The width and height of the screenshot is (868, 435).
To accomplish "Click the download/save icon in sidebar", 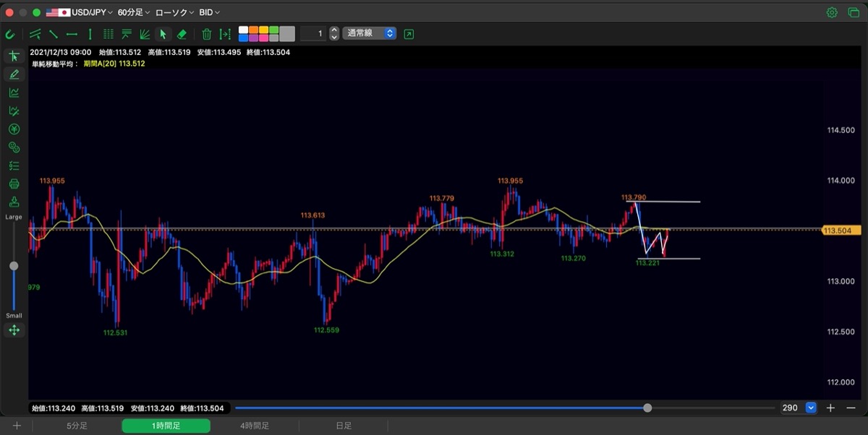I will tap(14, 202).
